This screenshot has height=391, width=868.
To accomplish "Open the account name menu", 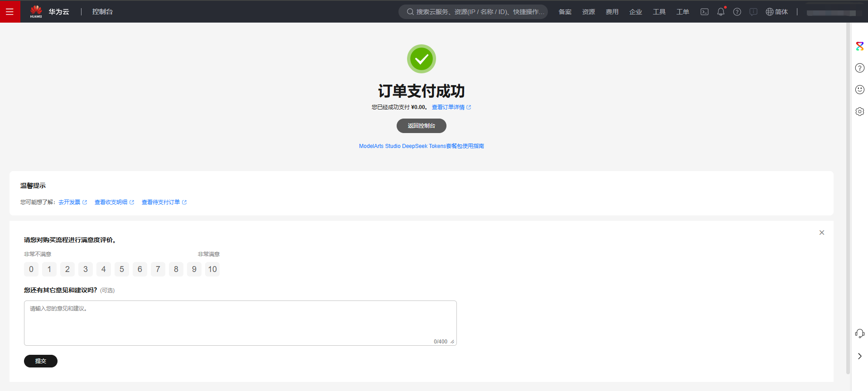I will 831,13.
